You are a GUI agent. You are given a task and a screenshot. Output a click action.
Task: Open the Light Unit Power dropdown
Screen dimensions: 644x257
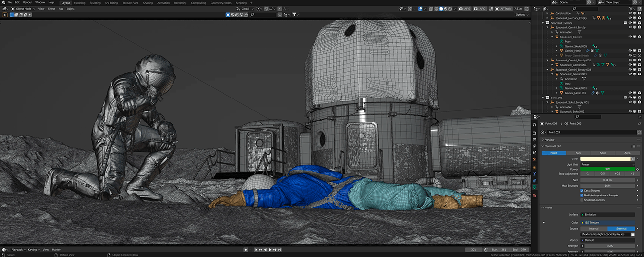coord(607,164)
